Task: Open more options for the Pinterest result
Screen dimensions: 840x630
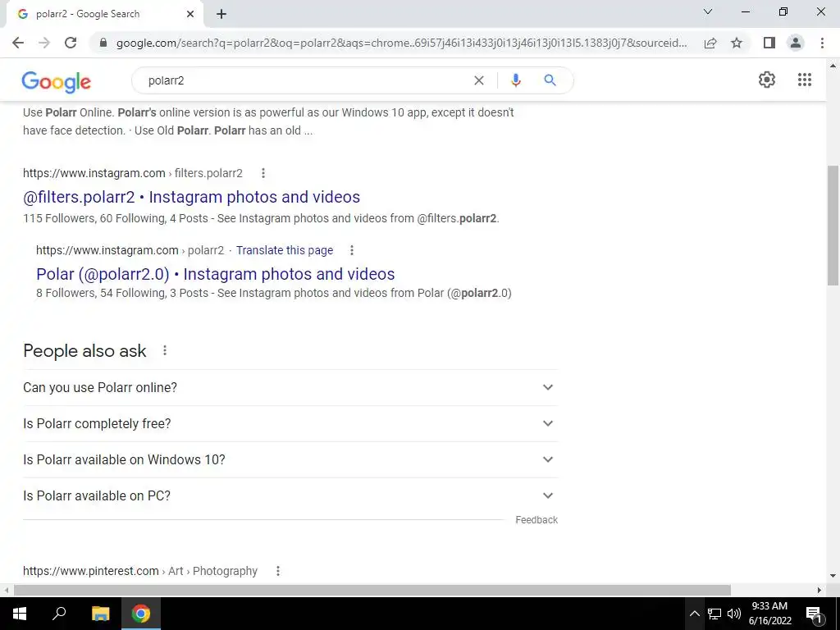Action: point(277,571)
